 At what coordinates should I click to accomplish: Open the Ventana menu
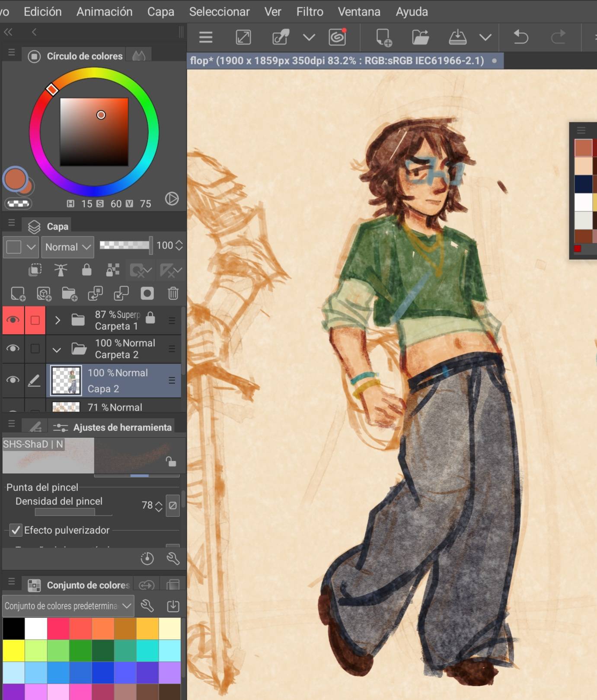pos(359,12)
